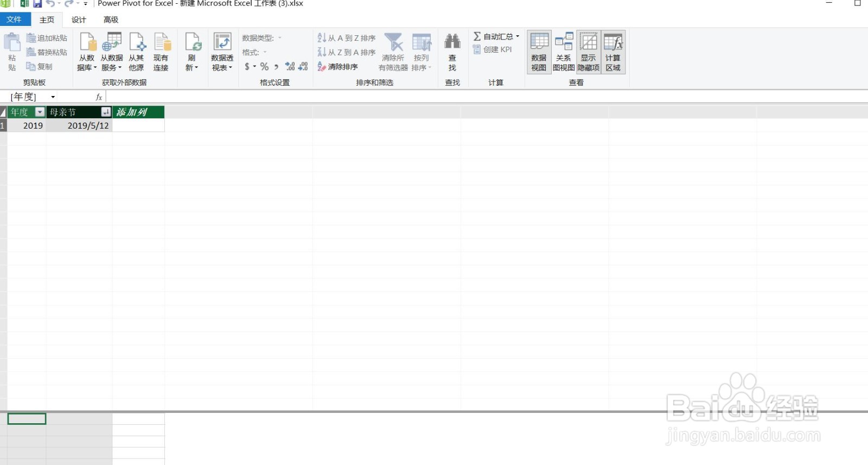Click the 追加粘贴 paste-append button
868x465 pixels.
click(47, 38)
